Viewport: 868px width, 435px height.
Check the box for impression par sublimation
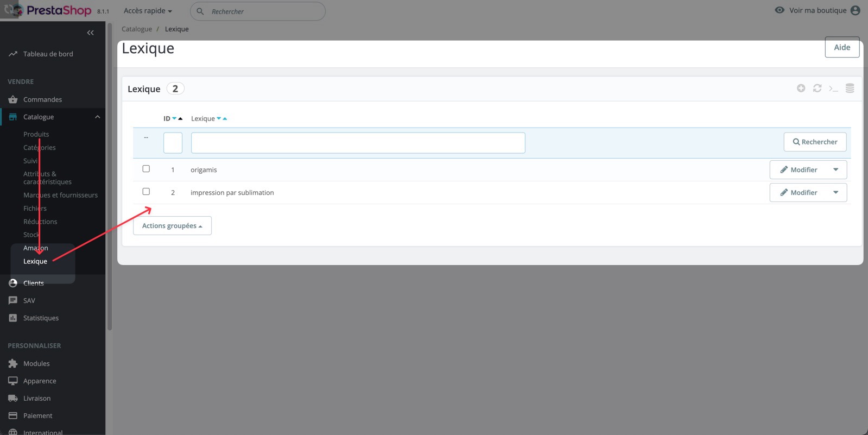[x=146, y=192]
